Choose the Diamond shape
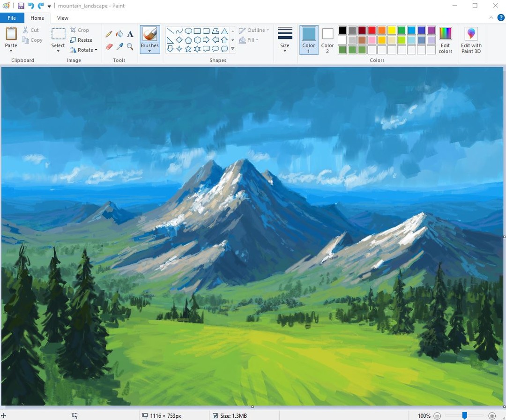The height and width of the screenshot is (420, 506). [x=179, y=40]
